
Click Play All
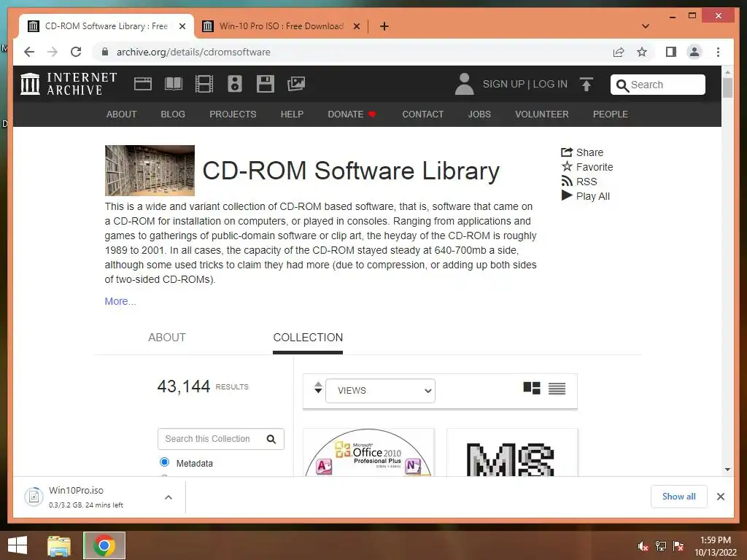click(586, 195)
